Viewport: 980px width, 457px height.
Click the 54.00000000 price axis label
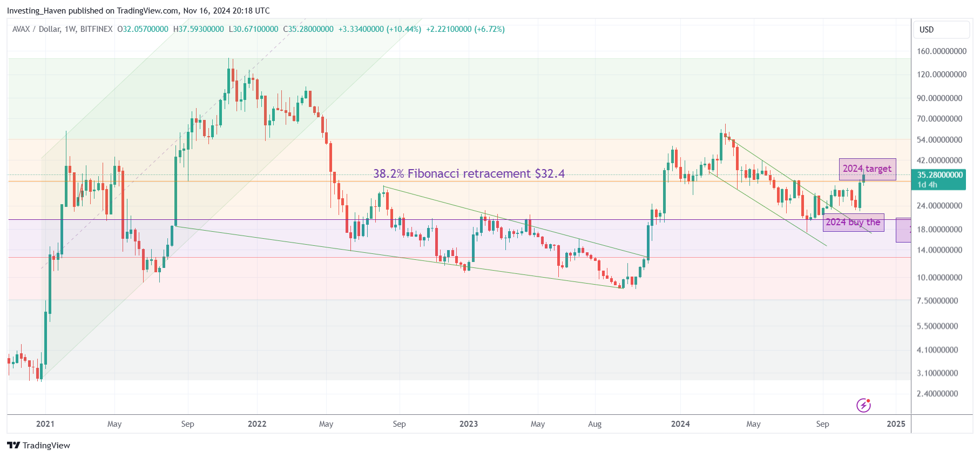pyautogui.click(x=940, y=140)
